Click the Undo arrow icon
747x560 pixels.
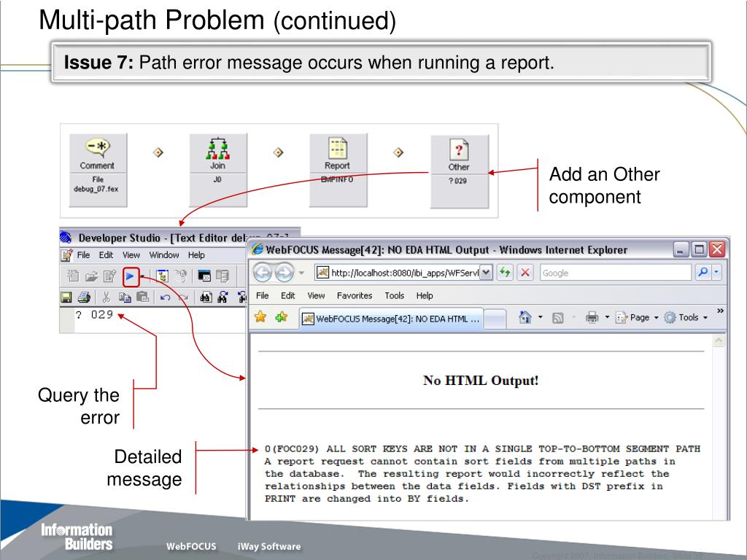[165, 297]
